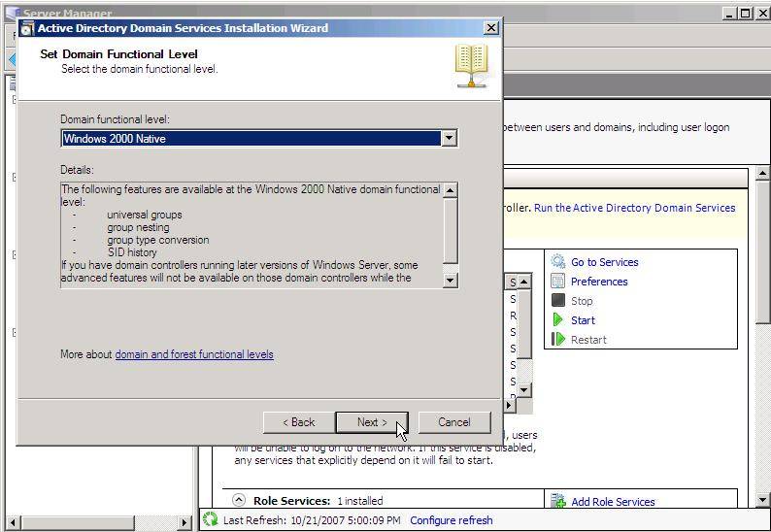Screen dimensions: 771x532
Task: Close the Installation Wizard dialog
Action: (490, 28)
